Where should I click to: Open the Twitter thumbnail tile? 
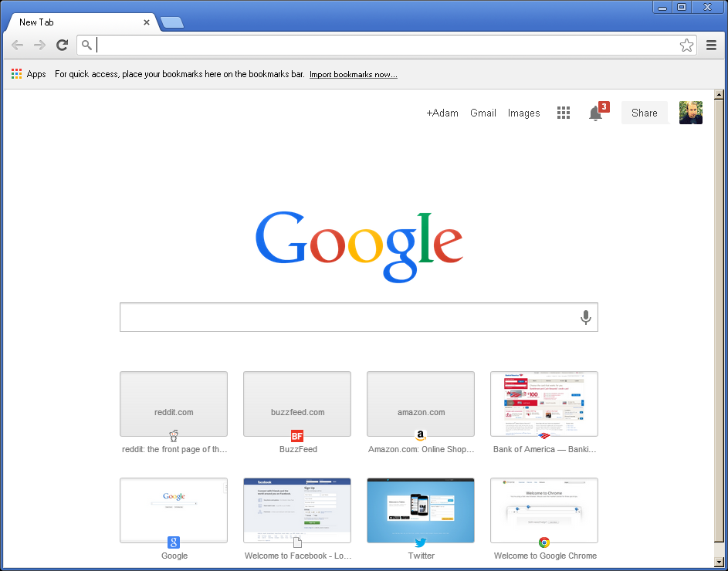coord(421,510)
